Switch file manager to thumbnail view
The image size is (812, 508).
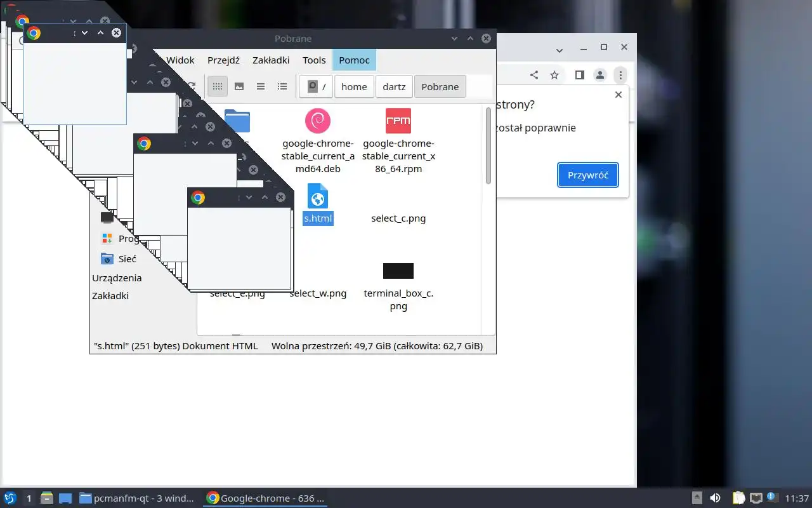[x=239, y=86]
